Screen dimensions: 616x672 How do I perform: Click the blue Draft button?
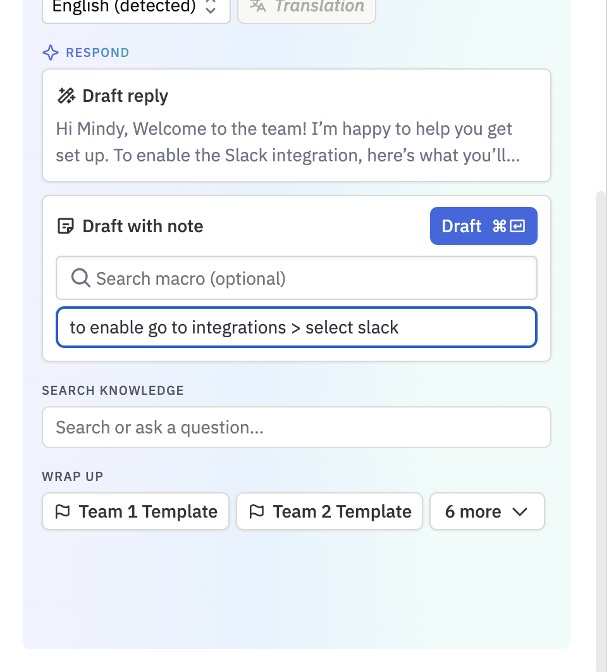pyautogui.click(x=484, y=226)
